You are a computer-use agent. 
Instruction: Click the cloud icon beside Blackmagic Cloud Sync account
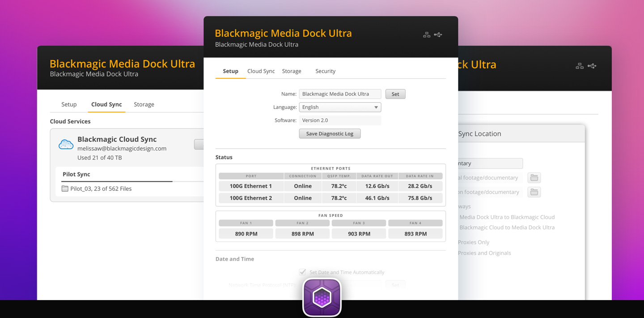tap(66, 144)
